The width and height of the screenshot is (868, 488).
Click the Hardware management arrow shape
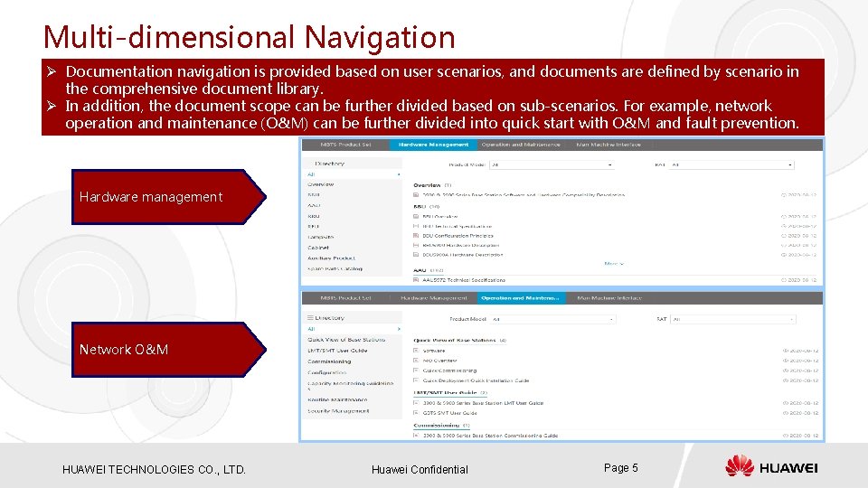169,197
